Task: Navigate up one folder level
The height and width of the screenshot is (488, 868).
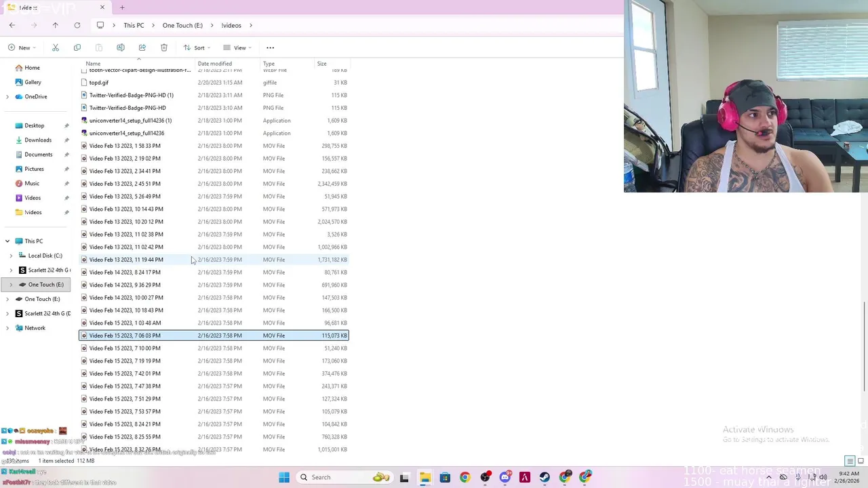Action: (x=56, y=25)
